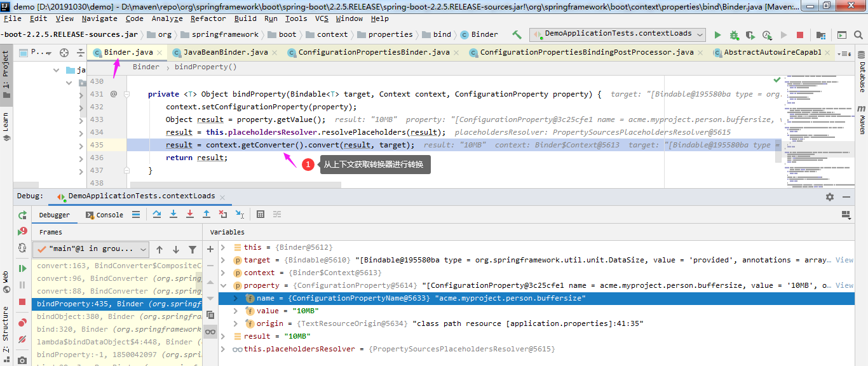Click the Step Out debugger icon
The width and height of the screenshot is (868, 366).
pos(206,215)
